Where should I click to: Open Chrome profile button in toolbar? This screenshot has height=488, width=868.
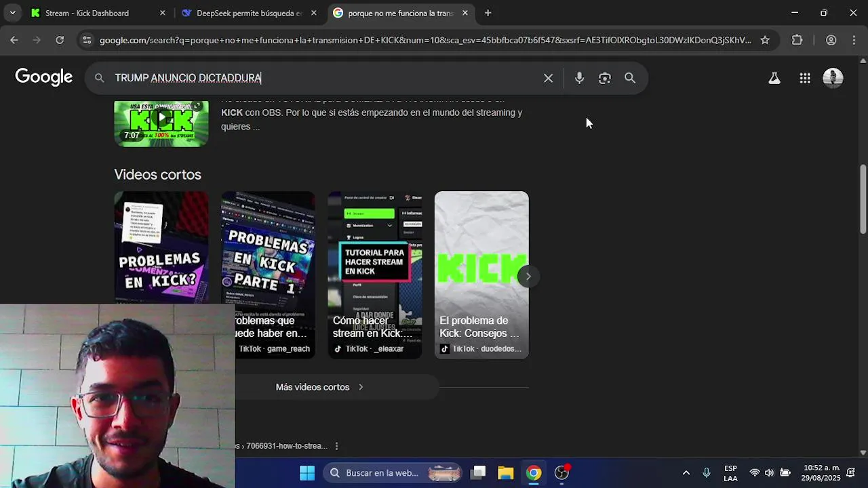pyautogui.click(x=831, y=40)
